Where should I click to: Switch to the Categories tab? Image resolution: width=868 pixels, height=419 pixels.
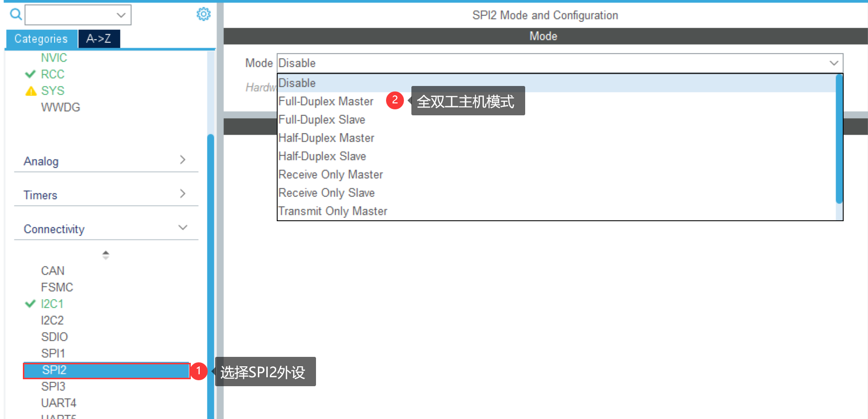coord(41,39)
